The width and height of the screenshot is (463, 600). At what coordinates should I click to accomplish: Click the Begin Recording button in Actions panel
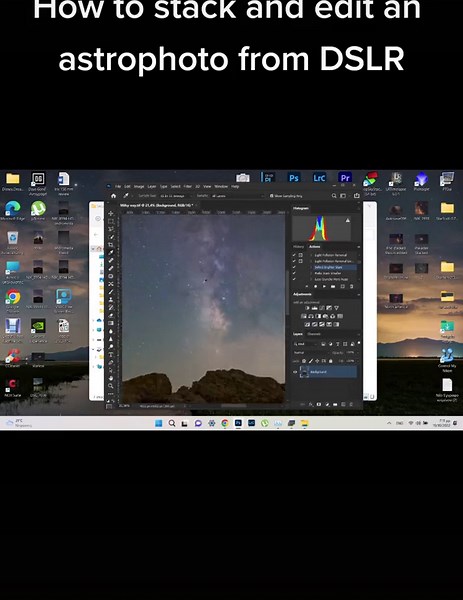(x=316, y=286)
